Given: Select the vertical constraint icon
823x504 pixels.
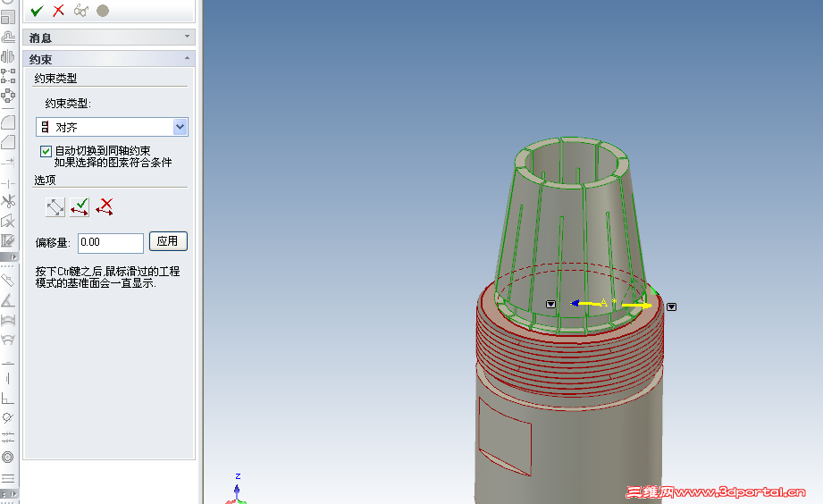Looking at the screenshot, I should click(x=8, y=379).
